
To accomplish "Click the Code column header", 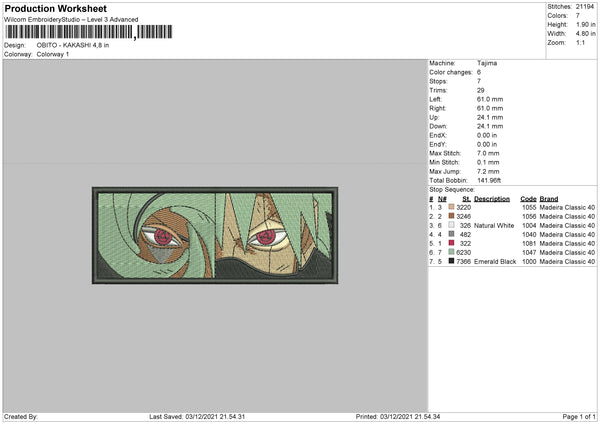I will [528, 199].
